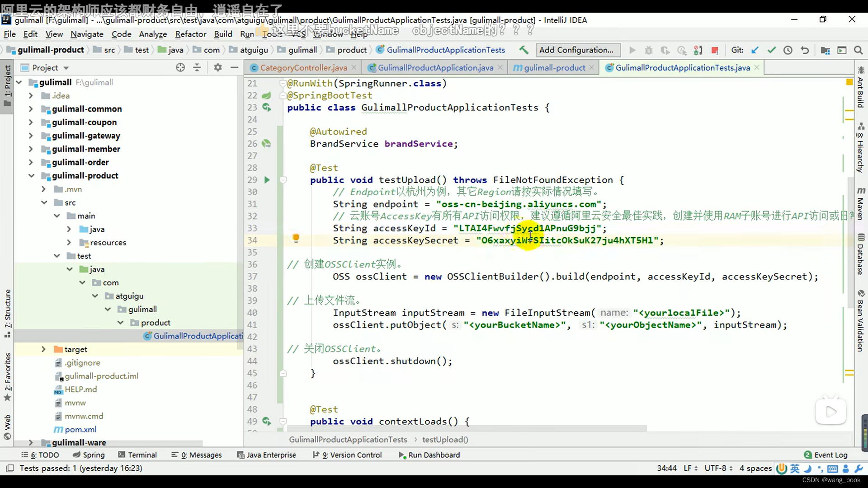Image resolution: width=868 pixels, height=488 pixels.
Task: Toggle the TODO tool window
Action: pyautogui.click(x=40, y=455)
